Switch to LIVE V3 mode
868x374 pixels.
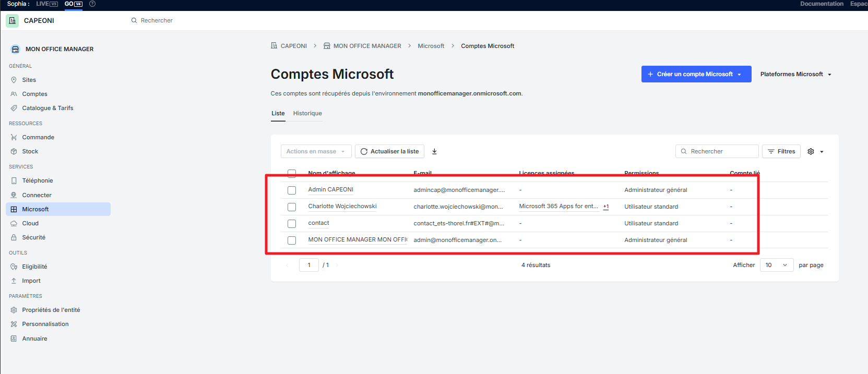47,4
